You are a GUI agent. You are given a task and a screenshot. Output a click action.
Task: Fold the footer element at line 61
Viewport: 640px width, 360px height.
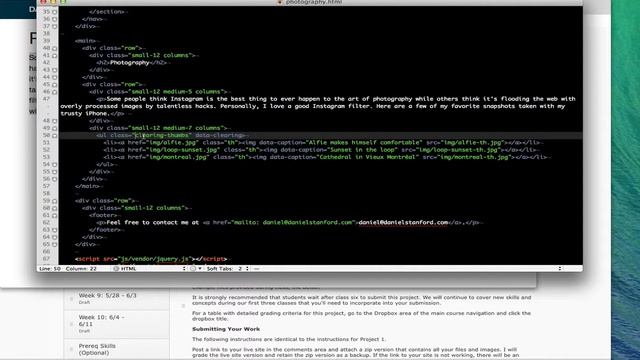click(54, 216)
